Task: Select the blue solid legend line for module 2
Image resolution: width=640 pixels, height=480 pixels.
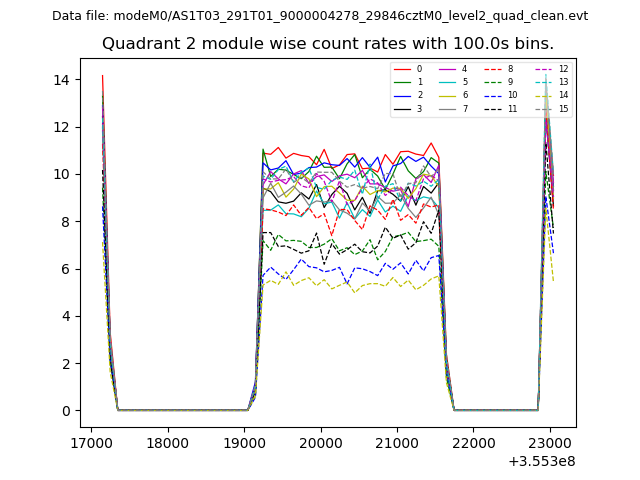Action: coord(402,95)
